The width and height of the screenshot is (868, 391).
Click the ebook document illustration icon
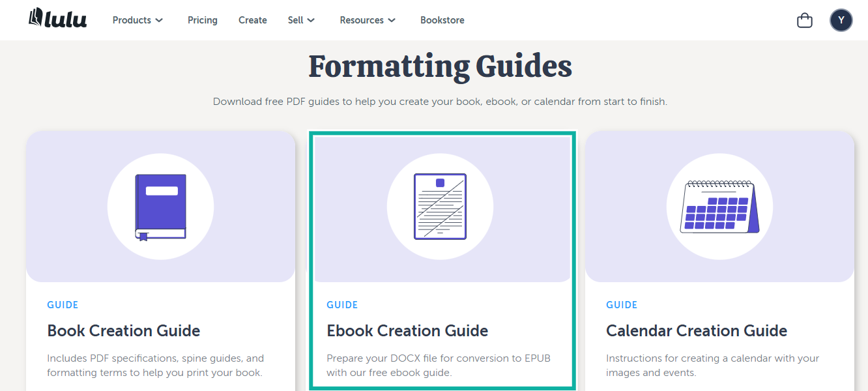[x=441, y=207]
